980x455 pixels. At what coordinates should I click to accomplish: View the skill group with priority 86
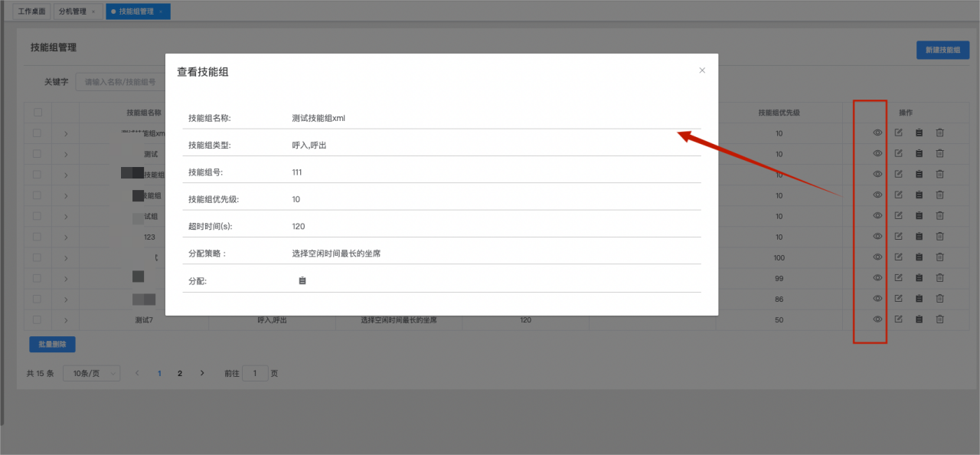877,299
